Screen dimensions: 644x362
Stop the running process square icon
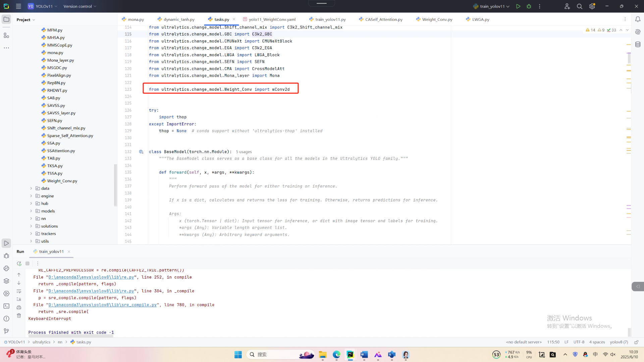coord(28,263)
